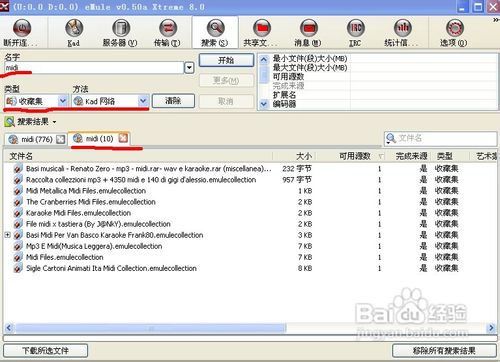Sort by available sources column header
Viewport: 500px width, 362px height.
(350, 156)
